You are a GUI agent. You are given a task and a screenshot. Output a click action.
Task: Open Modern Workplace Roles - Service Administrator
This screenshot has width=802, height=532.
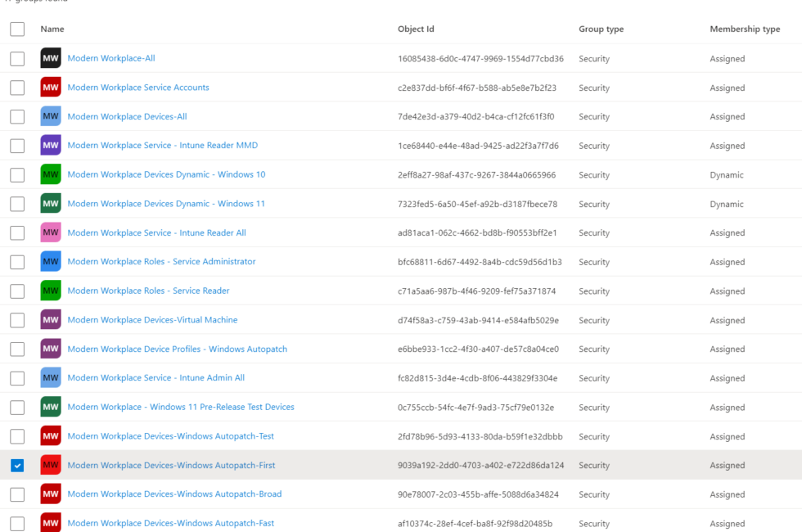tap(161, 261)
